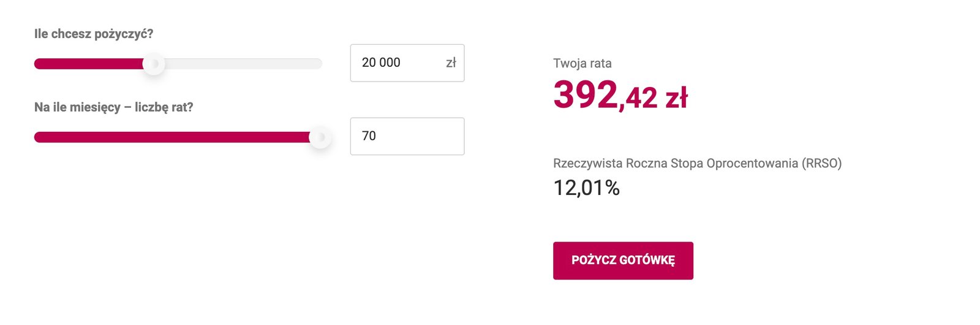980x325 pixels.
Task: Click the far left end of months slider
Action: click(x=38, y=137)
